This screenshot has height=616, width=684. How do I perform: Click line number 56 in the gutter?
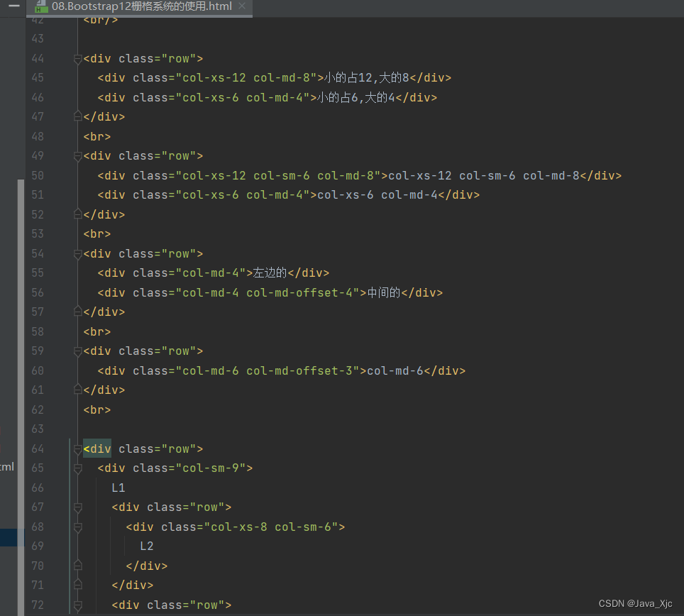[x=38, y=292]
